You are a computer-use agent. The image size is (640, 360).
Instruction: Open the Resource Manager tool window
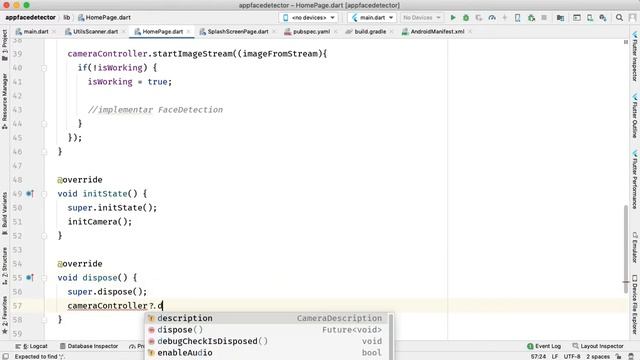[x=4, y=101]
